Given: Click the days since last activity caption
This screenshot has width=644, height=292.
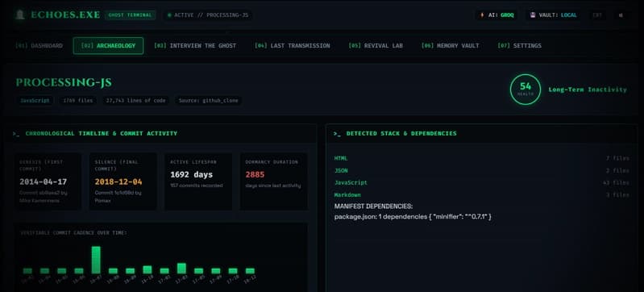Looking at the screenshot, I should coord(273,186).
